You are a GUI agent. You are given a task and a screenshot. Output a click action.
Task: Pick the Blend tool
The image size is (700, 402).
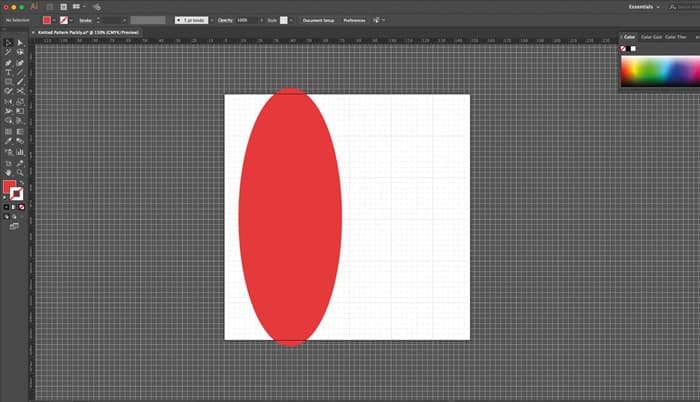coord(20,141)
